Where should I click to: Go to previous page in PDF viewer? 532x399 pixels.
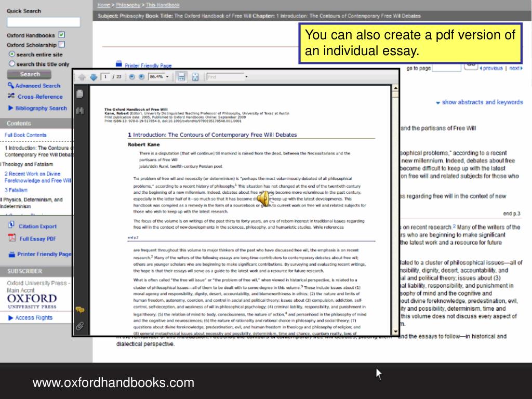82,77
